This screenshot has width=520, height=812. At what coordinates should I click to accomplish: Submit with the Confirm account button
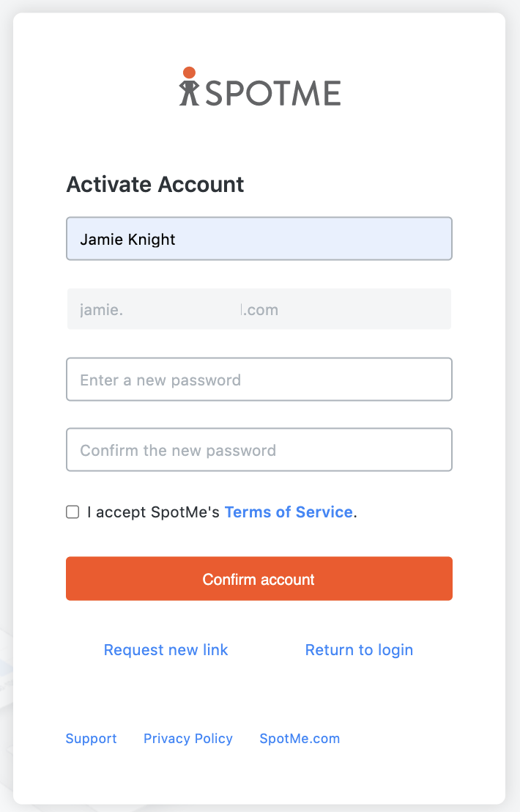259,578
